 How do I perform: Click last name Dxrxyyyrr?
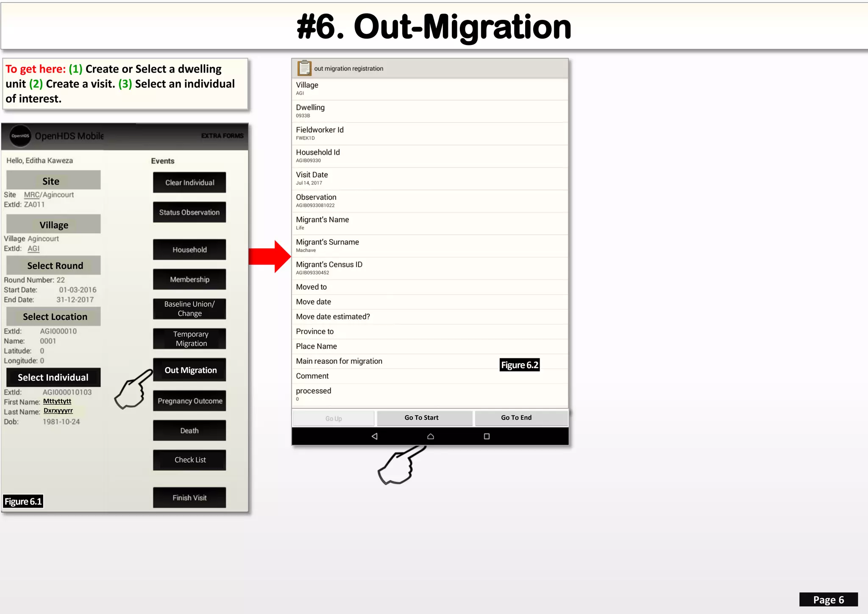(x=58, y=410)
